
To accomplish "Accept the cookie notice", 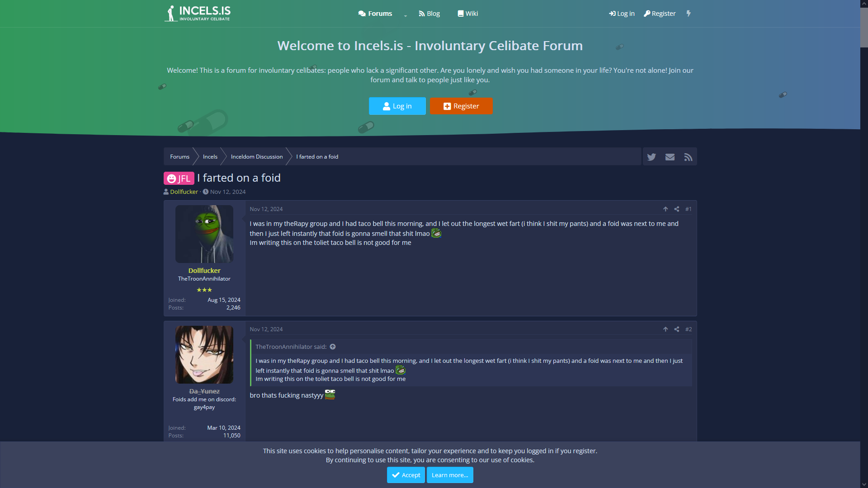I will pyautogui.click(x=406, y=475).
